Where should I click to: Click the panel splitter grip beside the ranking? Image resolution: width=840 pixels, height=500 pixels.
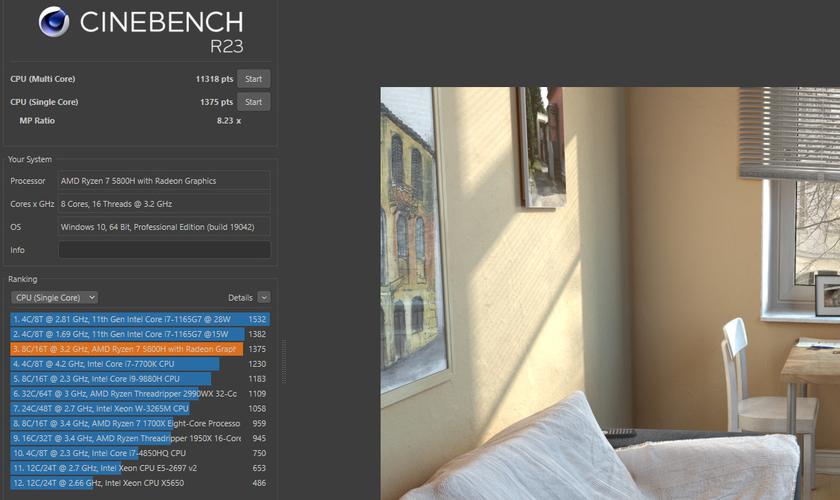click(x=284, y=361)
